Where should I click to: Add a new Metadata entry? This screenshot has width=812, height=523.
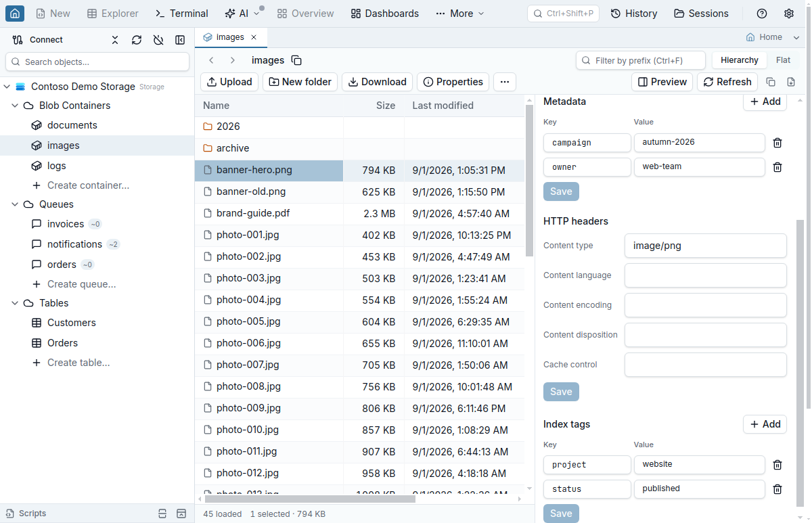pos(765,101)
